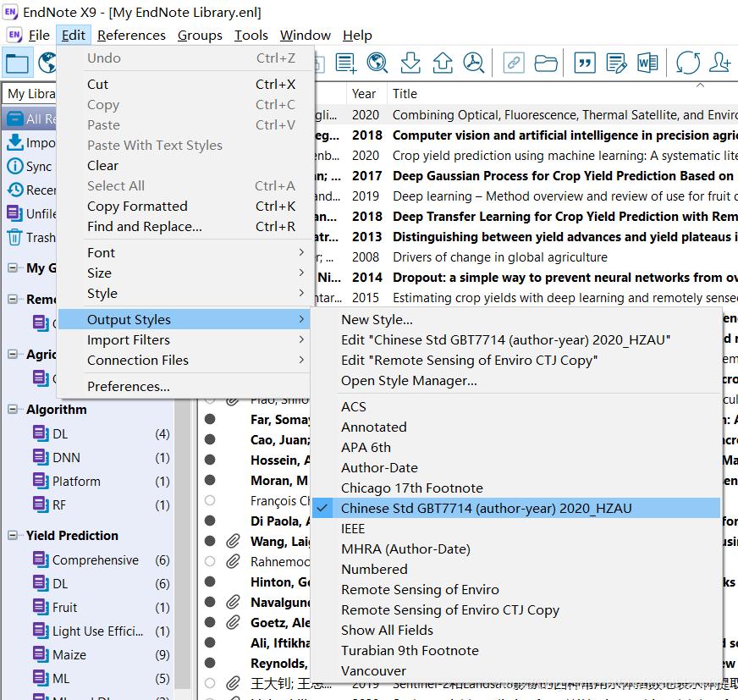Open Style Manager from the submenu
The height and width of the screenshot is (700, 738).
click(409, 380)
